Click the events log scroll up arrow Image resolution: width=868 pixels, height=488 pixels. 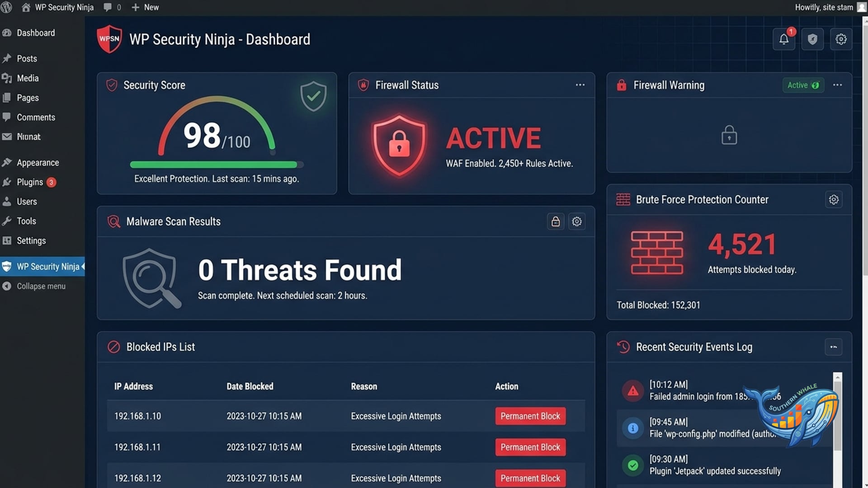pyautogui.click(x=837, y=377)
